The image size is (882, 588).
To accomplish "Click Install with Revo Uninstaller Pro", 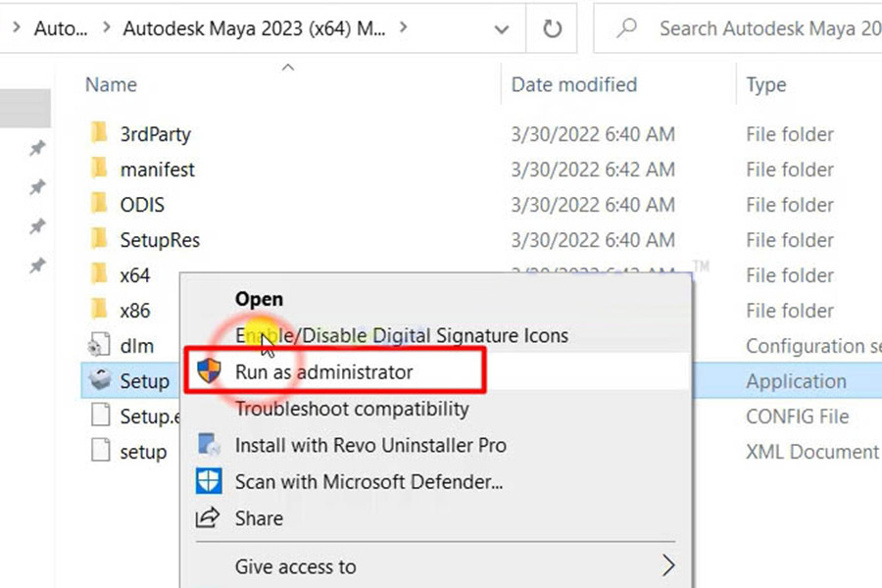I will click(x=370, y=445).
